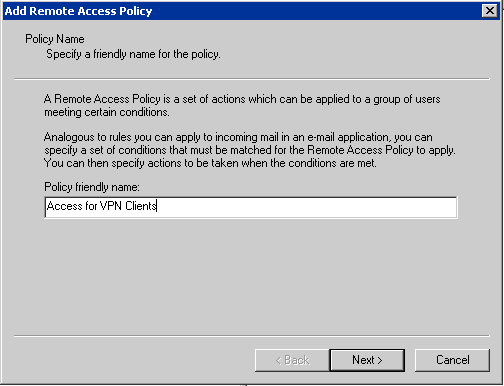Click the 'Policy friendly name:' label
504x386 pixels.
click(x=92, y=187)
